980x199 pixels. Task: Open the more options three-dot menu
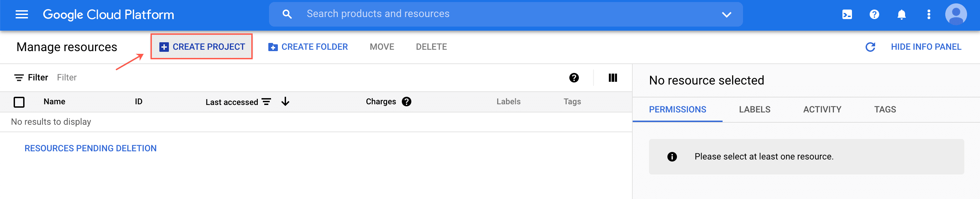928,14
